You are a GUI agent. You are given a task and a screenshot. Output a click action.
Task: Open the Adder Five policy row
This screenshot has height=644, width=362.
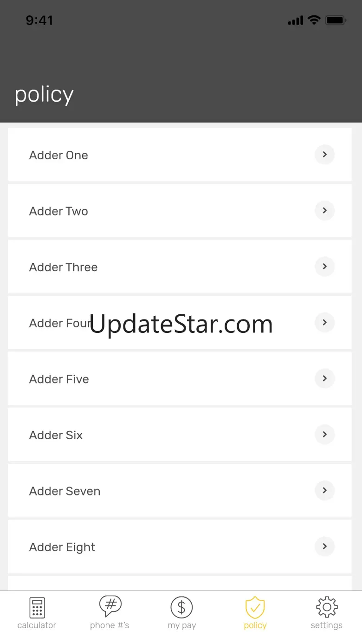coord(180,378)
